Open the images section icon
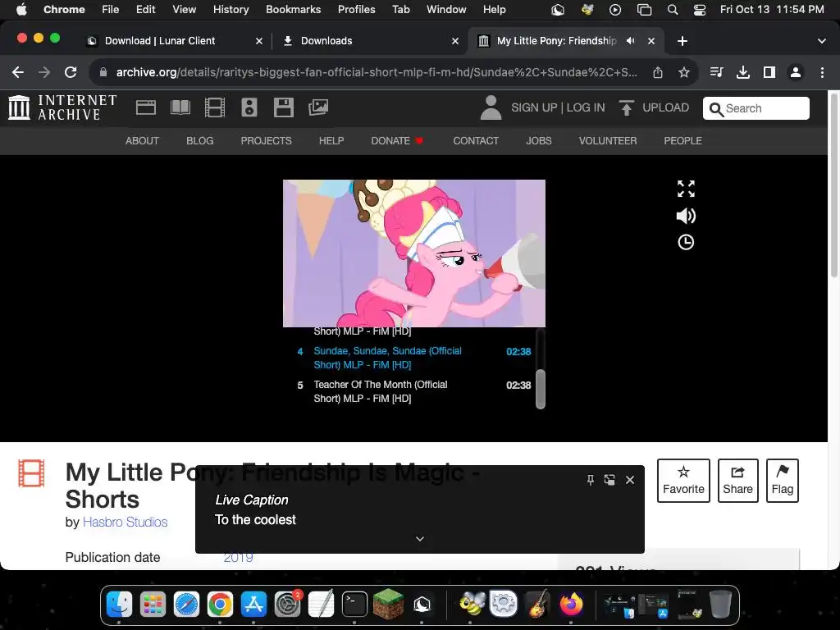Screen dimensions: 840x630 pos(318,107)
